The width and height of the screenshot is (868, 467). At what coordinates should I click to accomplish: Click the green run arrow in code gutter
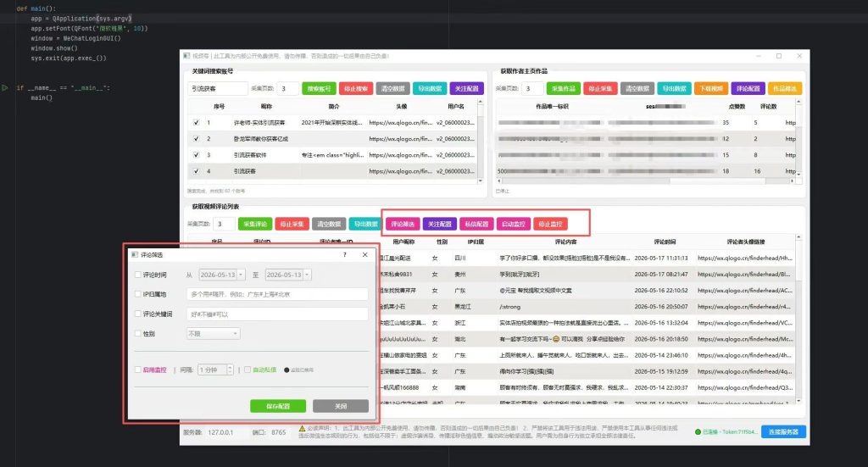tap(5, 87)
